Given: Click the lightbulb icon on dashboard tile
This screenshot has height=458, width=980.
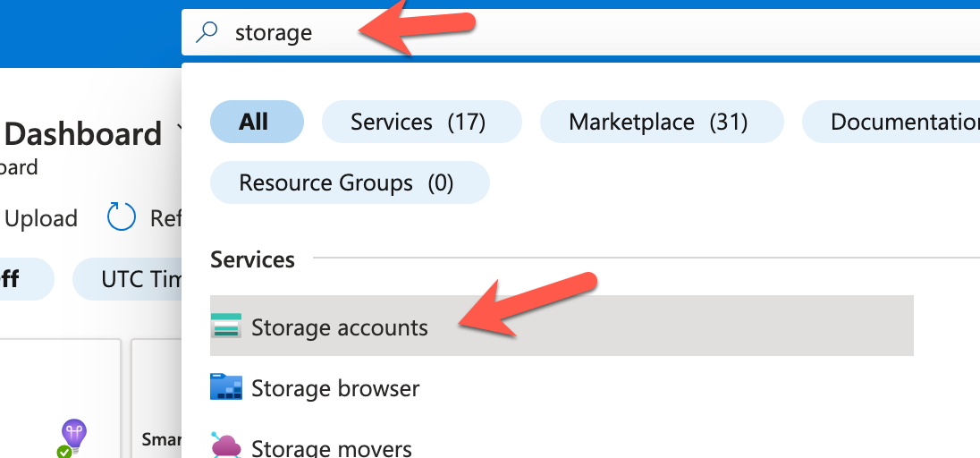Looking at the screenshot, I should pos(73,437).
